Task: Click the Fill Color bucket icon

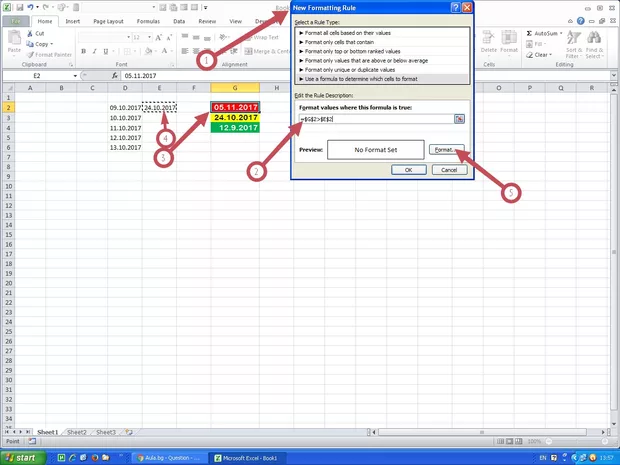Action: (148, 51)
